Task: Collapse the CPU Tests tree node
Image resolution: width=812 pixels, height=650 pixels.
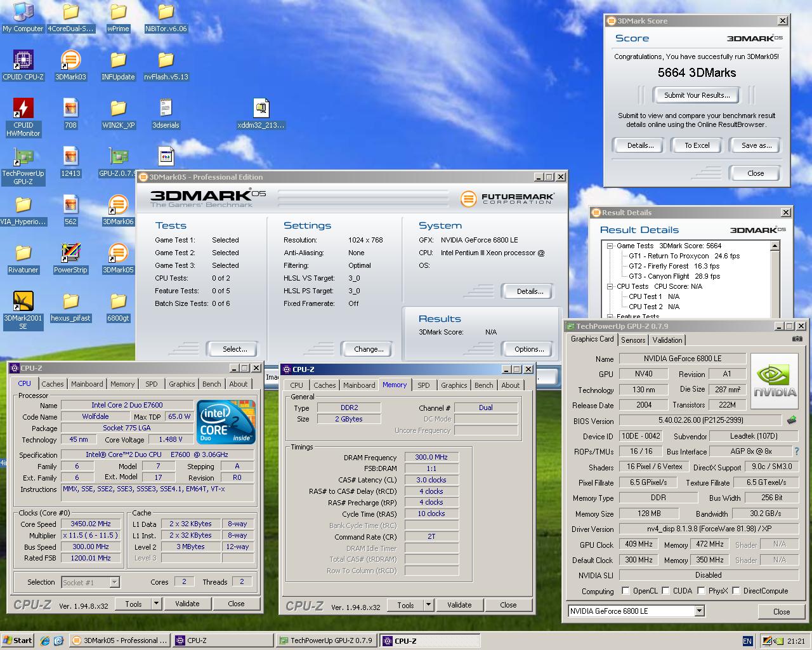Action: click(x=610, y=286)
